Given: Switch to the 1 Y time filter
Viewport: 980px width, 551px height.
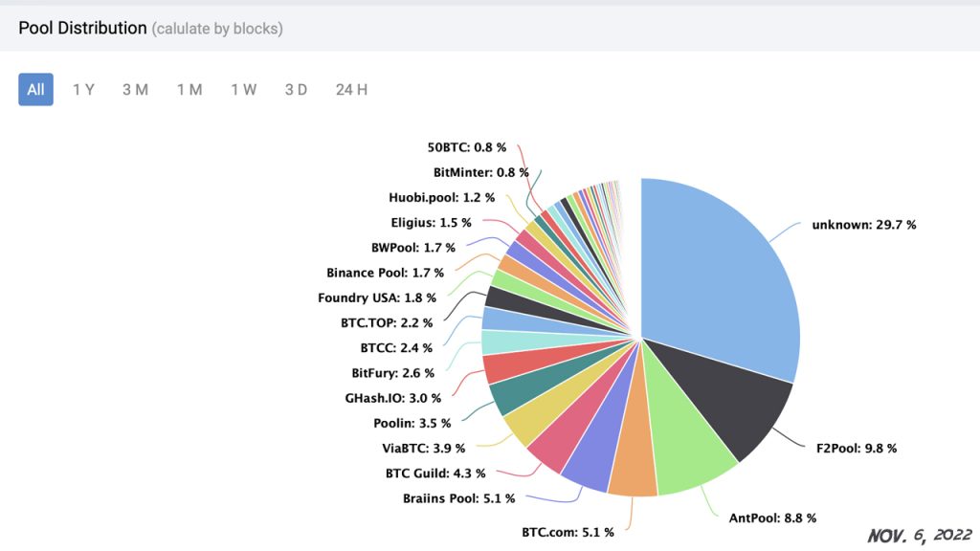Looking at the screenshot, I should 84,89.
